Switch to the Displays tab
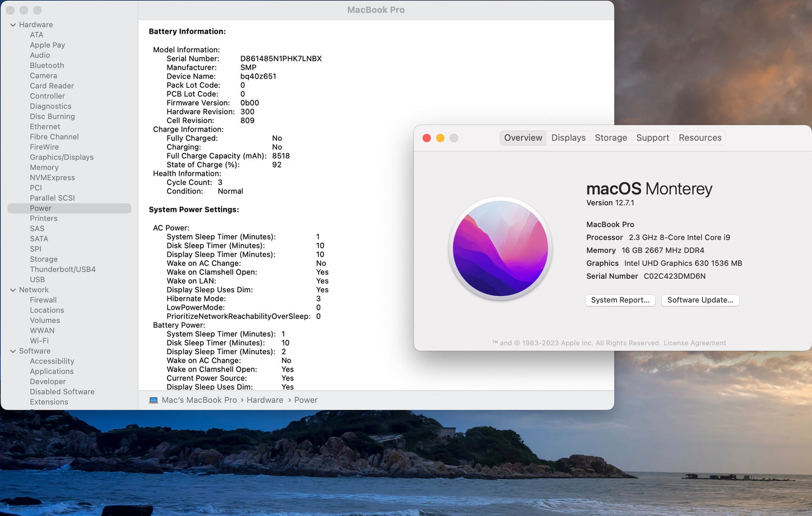The height and width of the screenshot is (516, 812). pyautogui.click(x=568, y=138)
